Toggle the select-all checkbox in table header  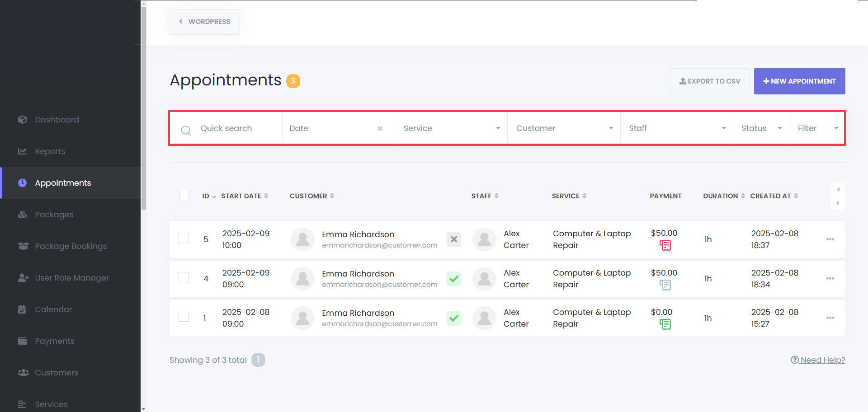tap(184, 195)
